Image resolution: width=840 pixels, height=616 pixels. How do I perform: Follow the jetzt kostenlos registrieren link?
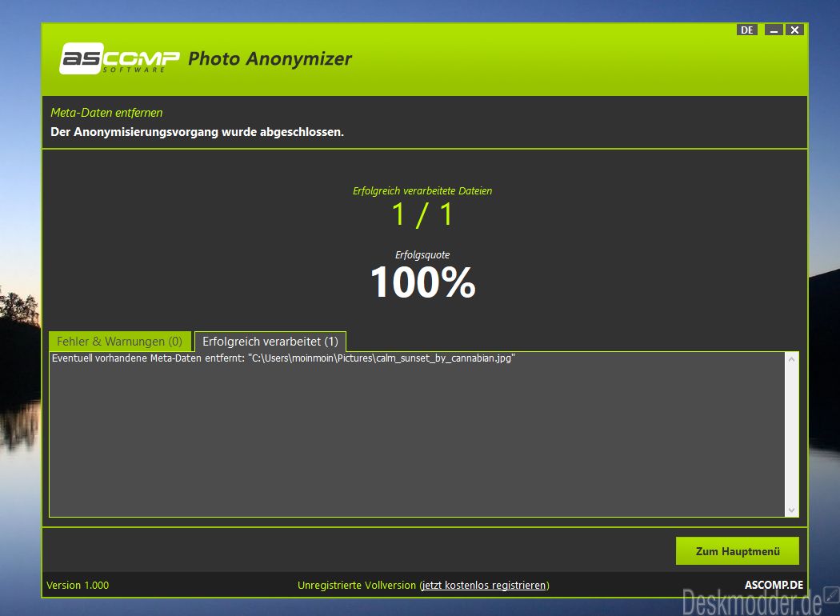click(x=483, y=585)
